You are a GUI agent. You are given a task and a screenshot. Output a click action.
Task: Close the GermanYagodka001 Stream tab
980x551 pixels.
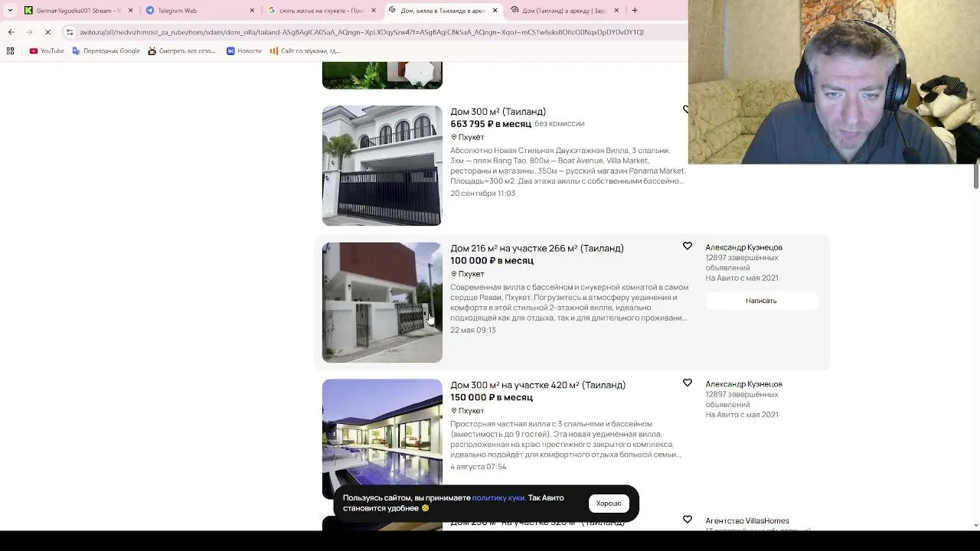pyautogui.click(x=130, y=11)
